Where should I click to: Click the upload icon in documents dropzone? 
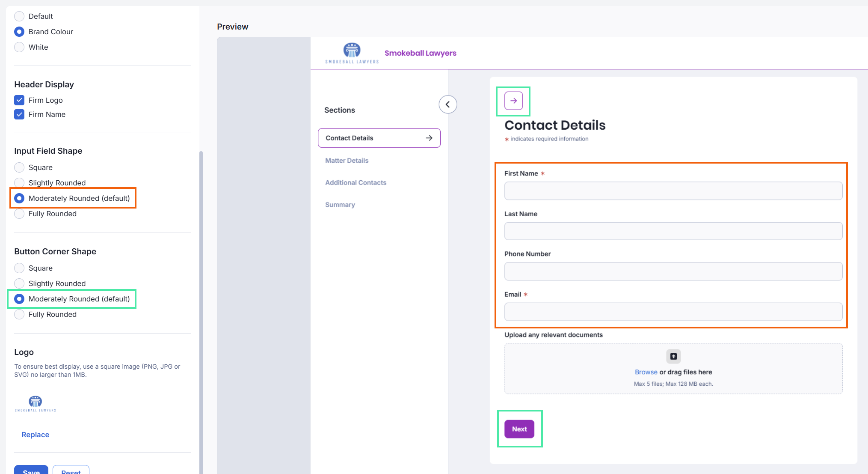(x=673, y=356)
